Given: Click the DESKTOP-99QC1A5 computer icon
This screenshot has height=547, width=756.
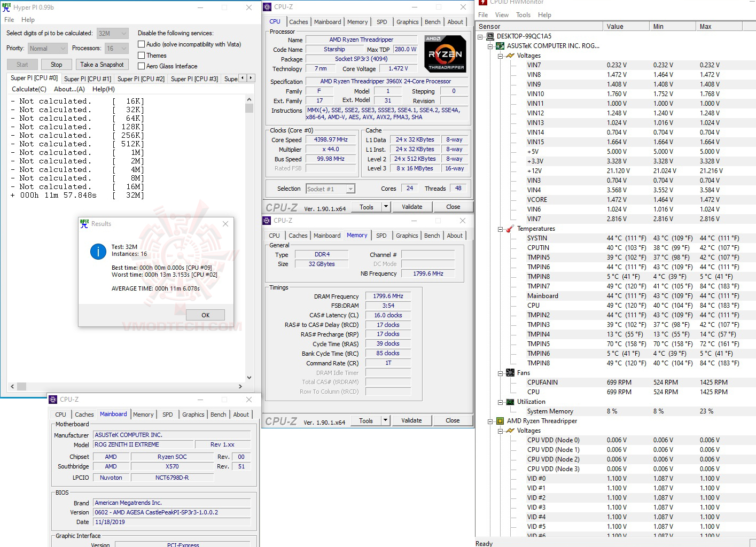Looking at the screenshot, I should point(489,36).
